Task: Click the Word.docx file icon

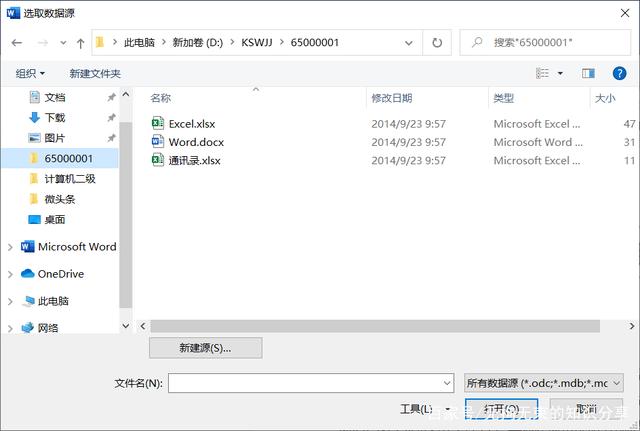Action: (x=158, y=142)
